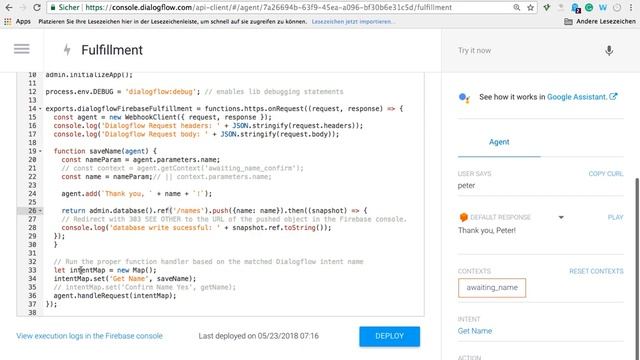Open the blue extension with the badge
This screenshot has height=360, width=640.
(x=576, y=8)
